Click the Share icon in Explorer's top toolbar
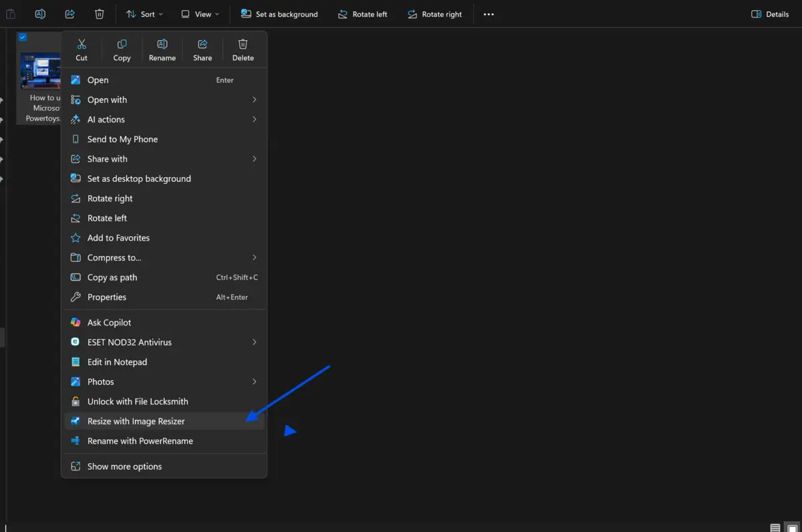This screenshot has height=532, width=802. [70, 14]
